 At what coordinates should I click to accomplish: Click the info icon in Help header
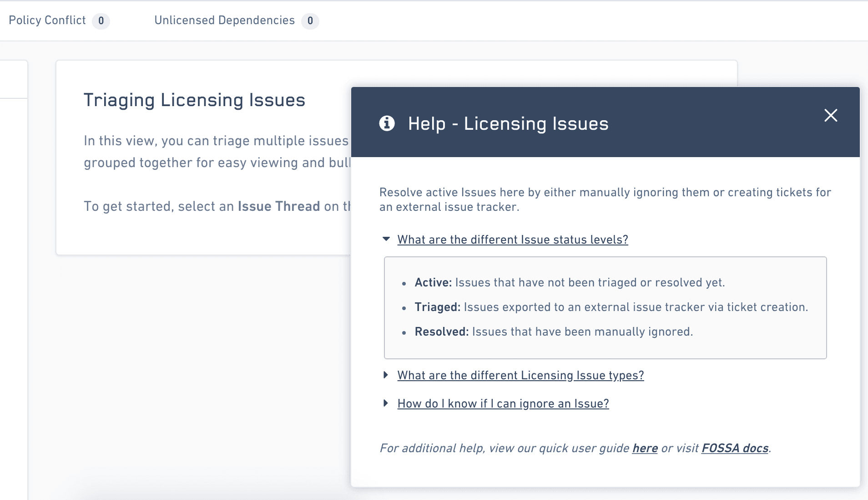point(387,123)
